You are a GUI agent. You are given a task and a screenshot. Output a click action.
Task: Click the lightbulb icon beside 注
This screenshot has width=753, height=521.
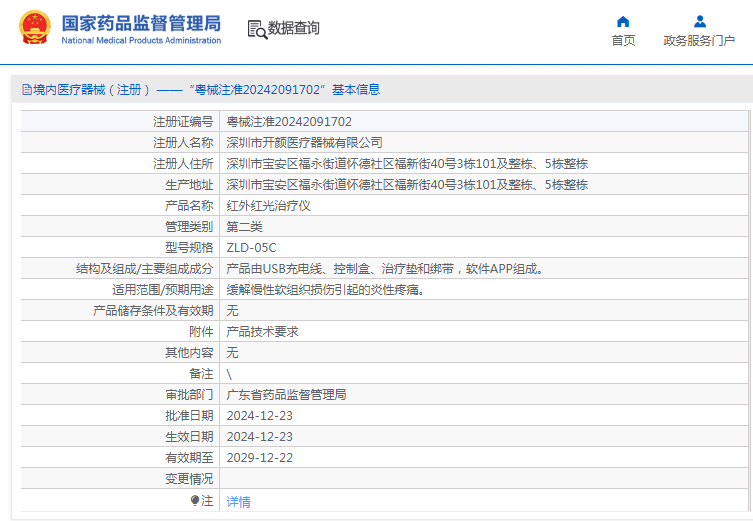(x=194, y=501)
